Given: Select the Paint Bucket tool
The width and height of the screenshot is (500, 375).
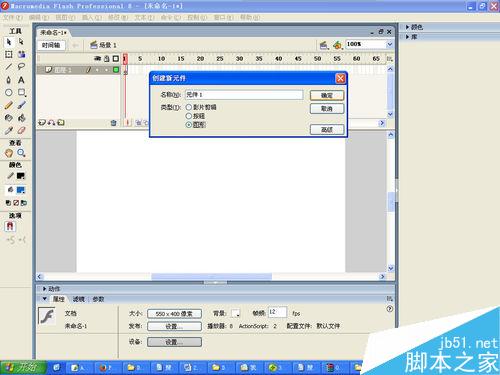Looking at the screenshot, I should (21, 118).
